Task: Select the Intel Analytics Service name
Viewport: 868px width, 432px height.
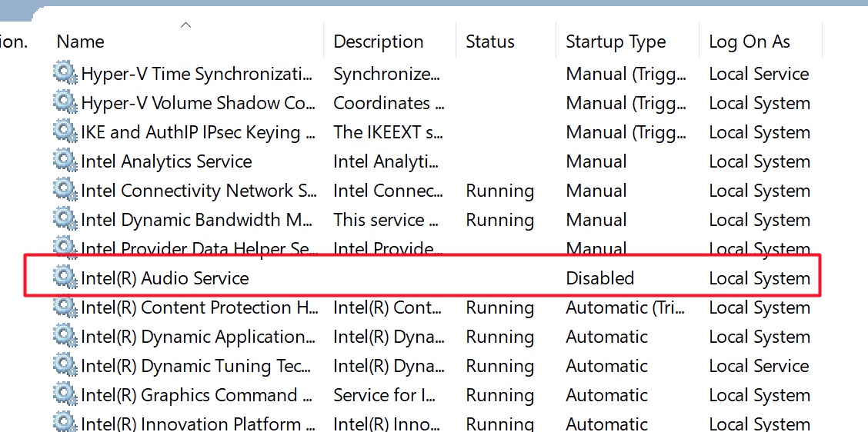Action: coord(166,162)
